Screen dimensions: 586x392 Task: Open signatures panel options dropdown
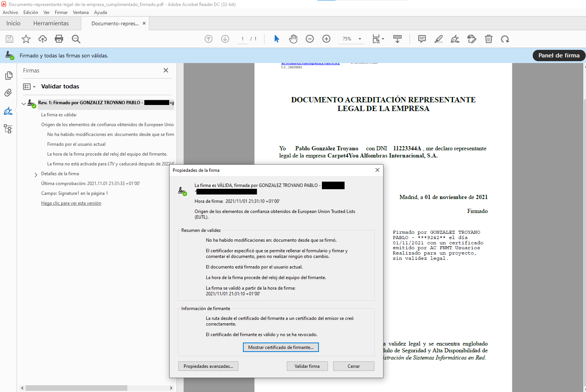tap(29, 87)
